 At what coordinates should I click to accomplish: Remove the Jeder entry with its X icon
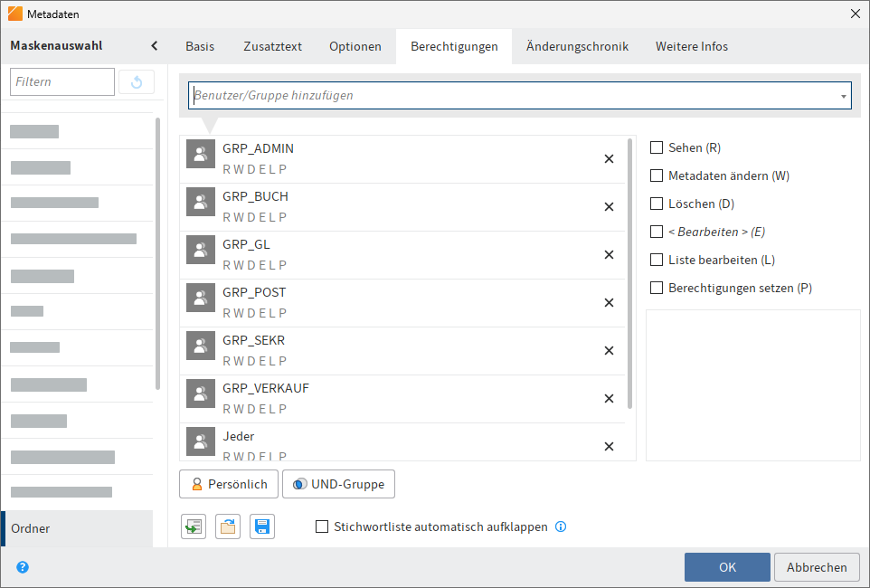pyautogui.click(x=609, y=446)
